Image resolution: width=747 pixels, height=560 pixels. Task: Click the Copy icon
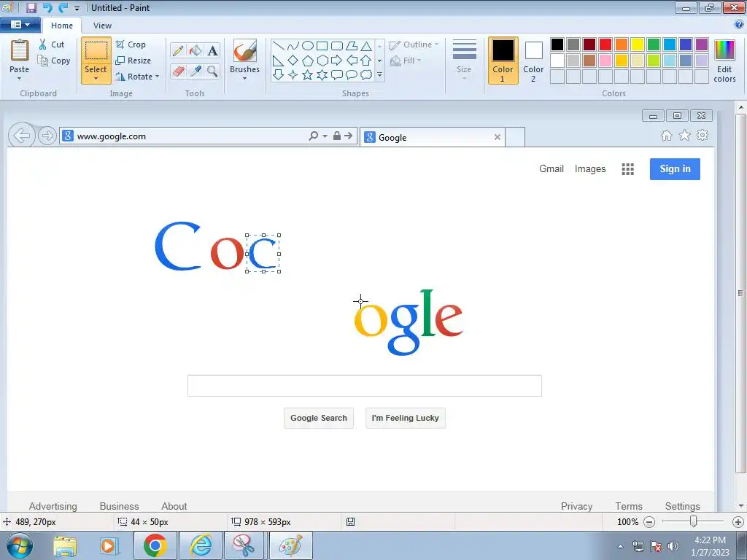(43, 61)
